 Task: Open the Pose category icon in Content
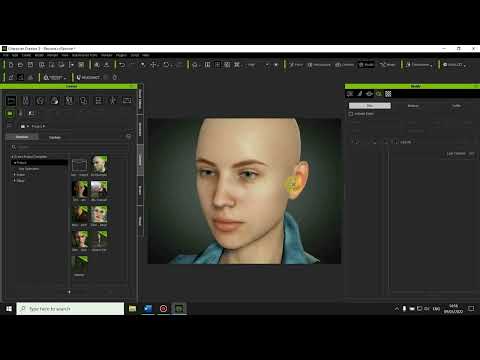98,100
